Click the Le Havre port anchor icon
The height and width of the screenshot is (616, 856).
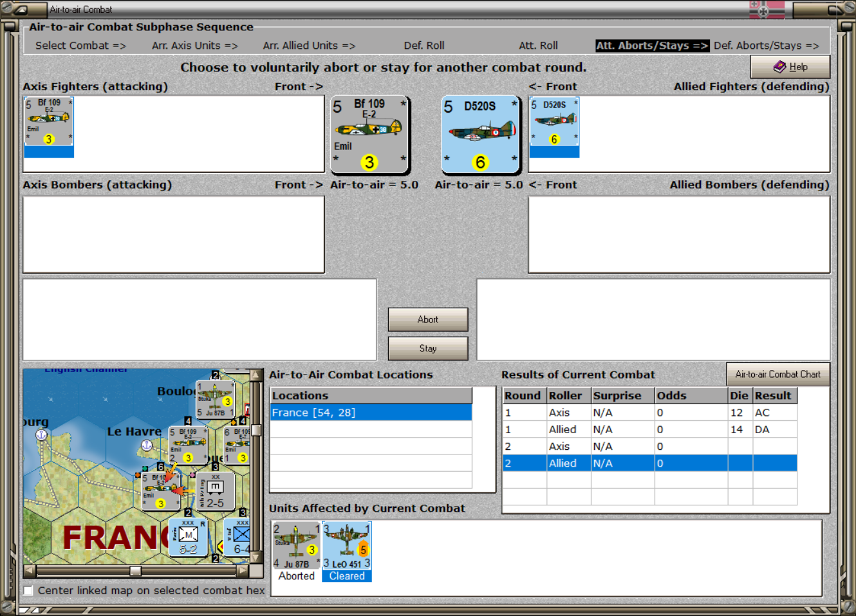pos(147,445)
